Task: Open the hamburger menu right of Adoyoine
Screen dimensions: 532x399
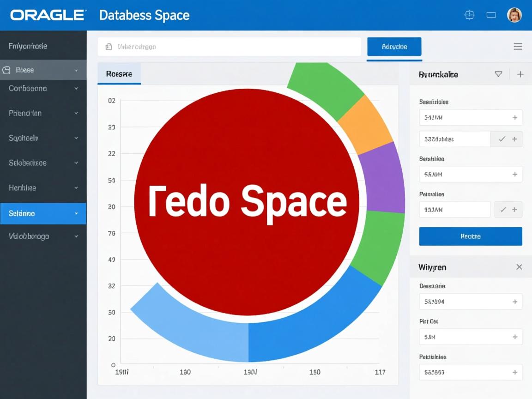Action: pos(518,47)
